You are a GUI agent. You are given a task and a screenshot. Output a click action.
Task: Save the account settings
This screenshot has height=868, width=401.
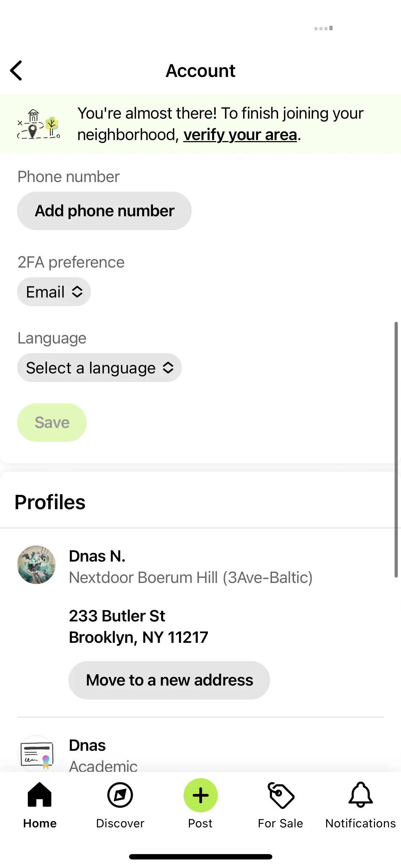[52, 423]
